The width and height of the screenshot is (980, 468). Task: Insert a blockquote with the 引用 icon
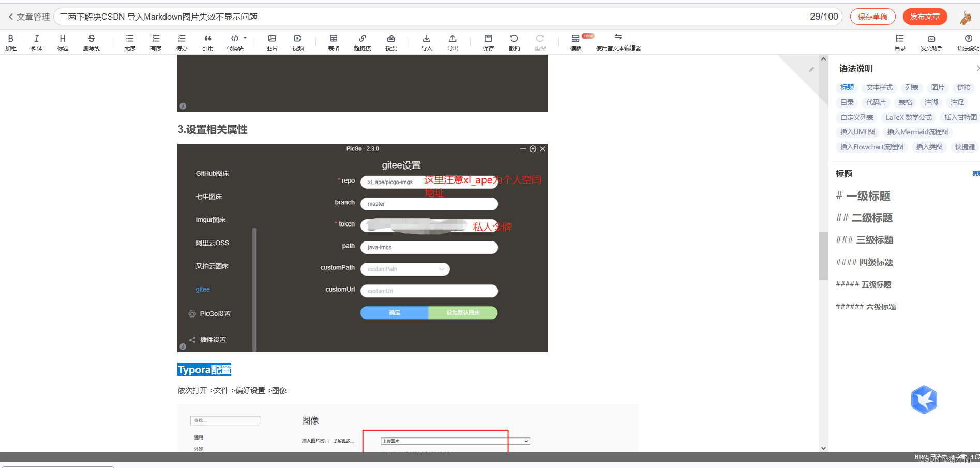(x=207, y=42)
